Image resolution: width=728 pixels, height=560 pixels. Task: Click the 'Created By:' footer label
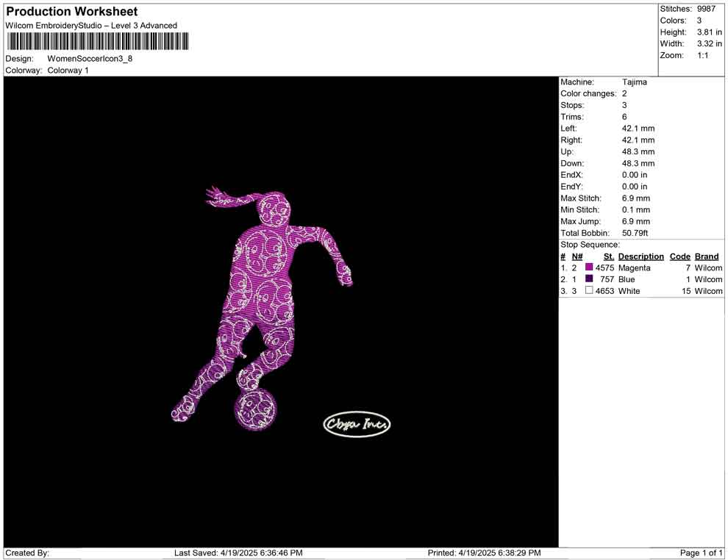[x=27, y=553]
